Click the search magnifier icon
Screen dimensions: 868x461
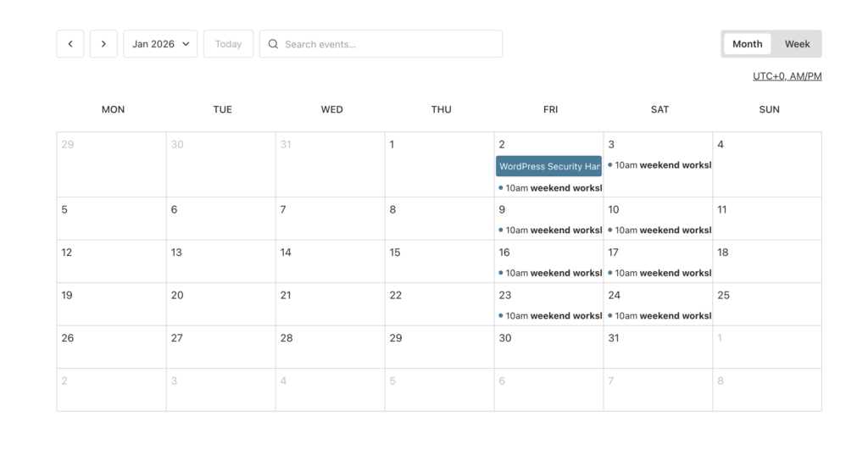[273, 44]
